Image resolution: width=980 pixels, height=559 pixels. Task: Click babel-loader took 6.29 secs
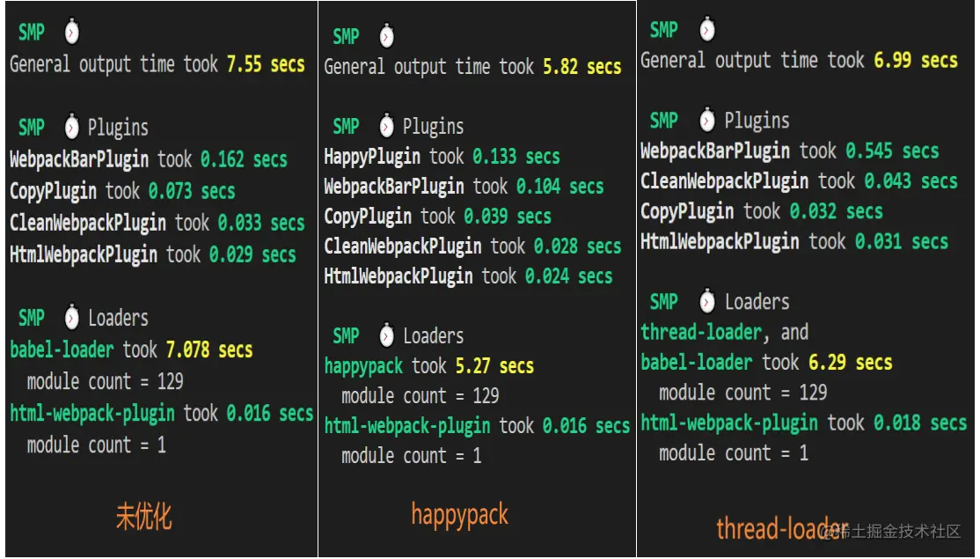[x=766, y=362]
